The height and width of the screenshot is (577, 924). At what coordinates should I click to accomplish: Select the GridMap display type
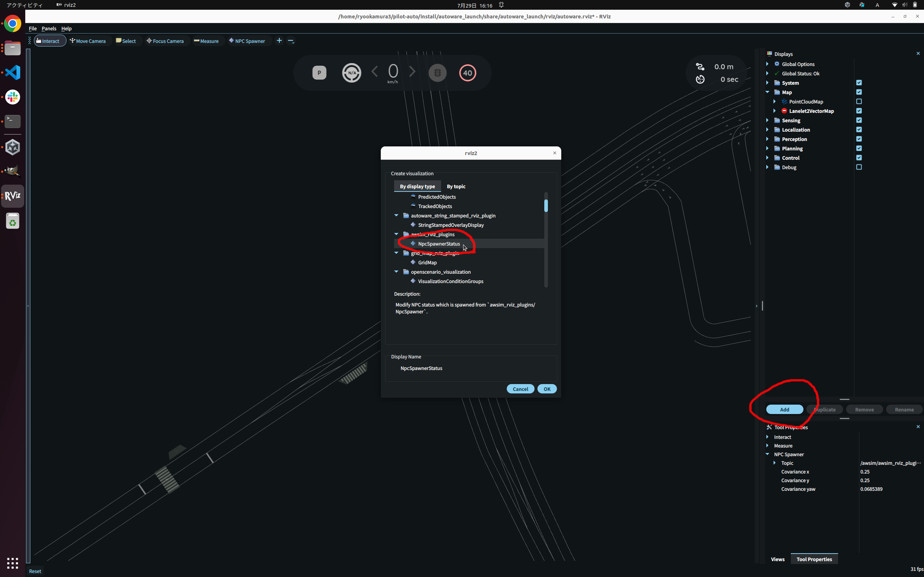tap(427, 263)
